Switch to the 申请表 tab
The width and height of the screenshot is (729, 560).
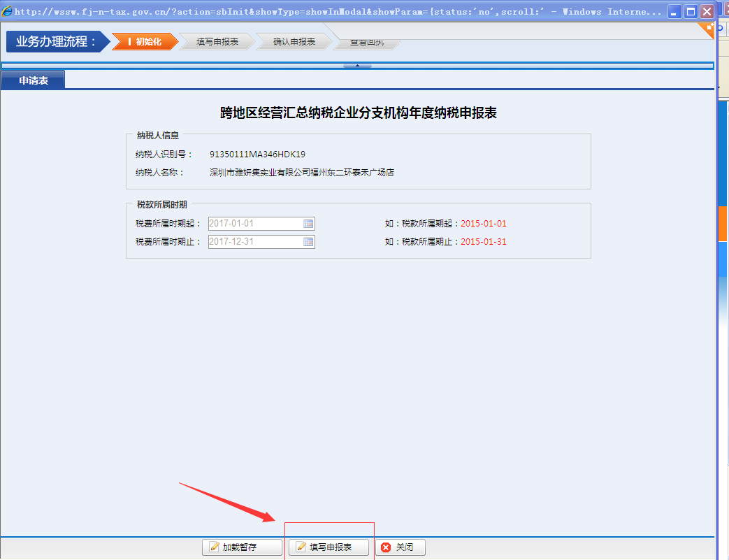(33, 80)
